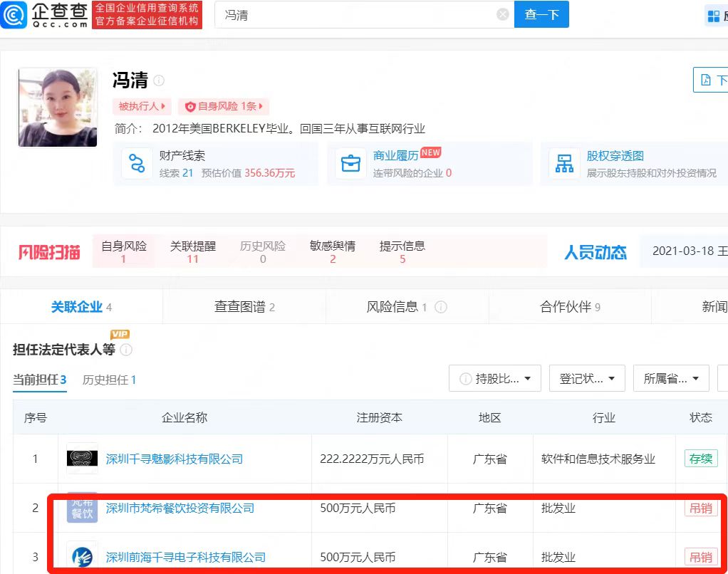728x574 pixels.
Task: Open 深圳市梵希餐饮投资有限公司 link
Action: [180, 508]
